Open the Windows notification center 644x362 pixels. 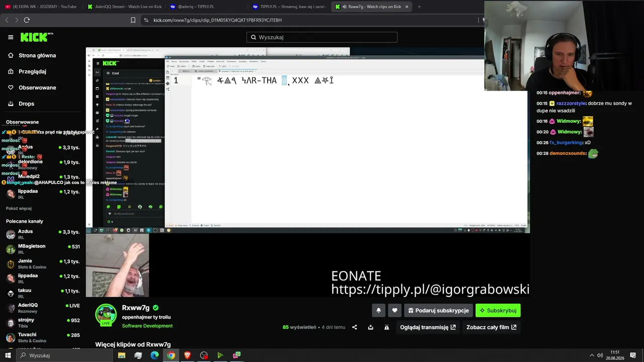click(633, 355)
